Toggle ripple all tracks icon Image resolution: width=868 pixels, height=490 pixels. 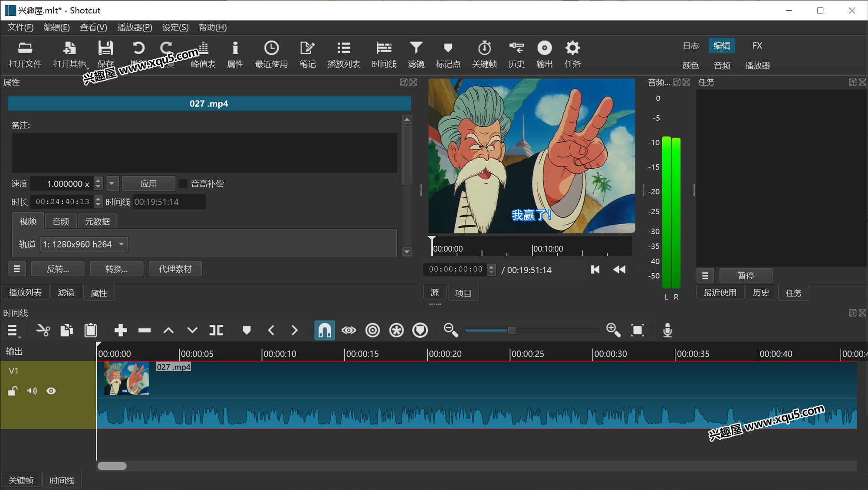coord(396,330)
